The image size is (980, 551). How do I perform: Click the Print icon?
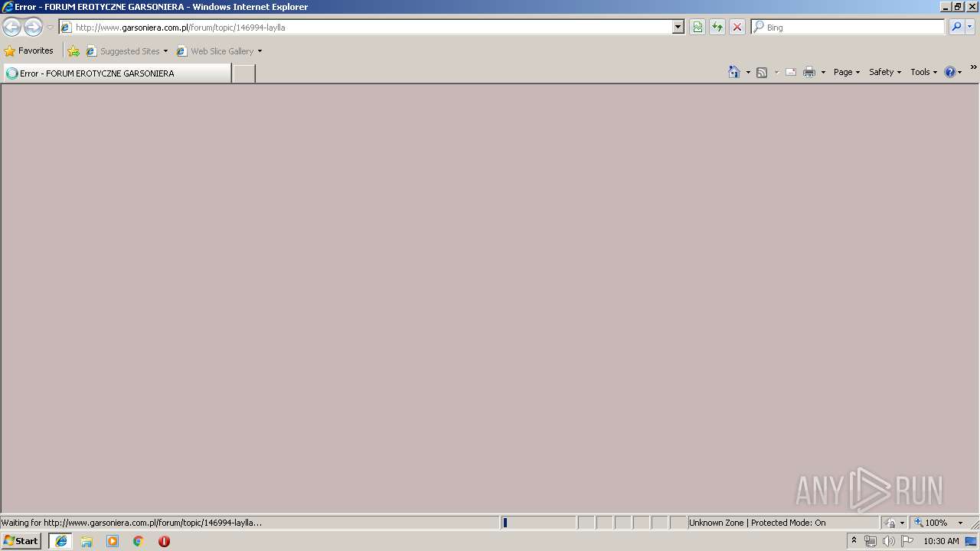click(x=809, y=72)
